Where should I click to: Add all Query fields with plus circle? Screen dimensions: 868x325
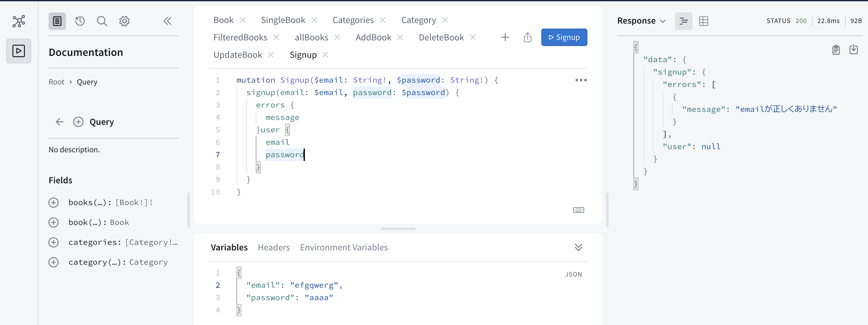point(78,122)
